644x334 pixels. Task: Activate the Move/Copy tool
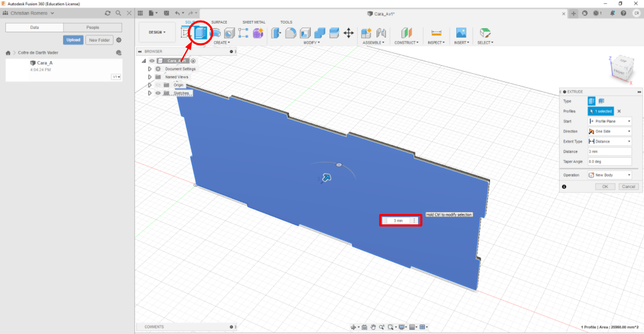coord(349,33)
